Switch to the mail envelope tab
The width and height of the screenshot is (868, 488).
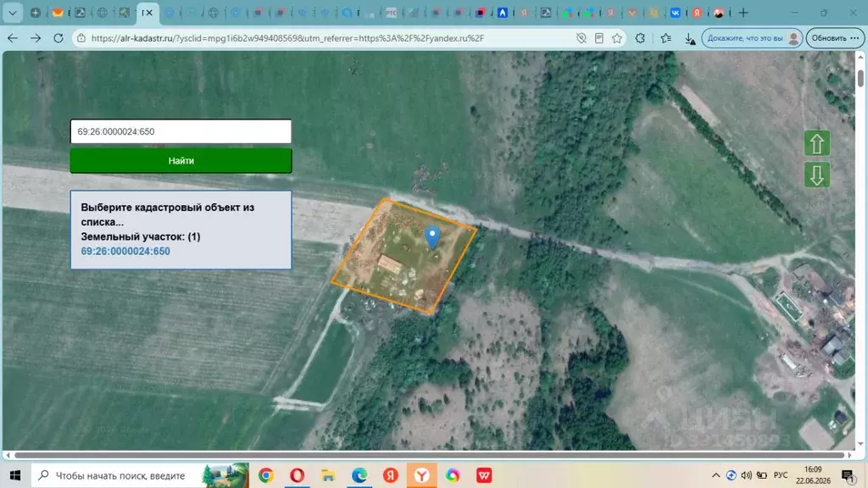pos(57,13)
